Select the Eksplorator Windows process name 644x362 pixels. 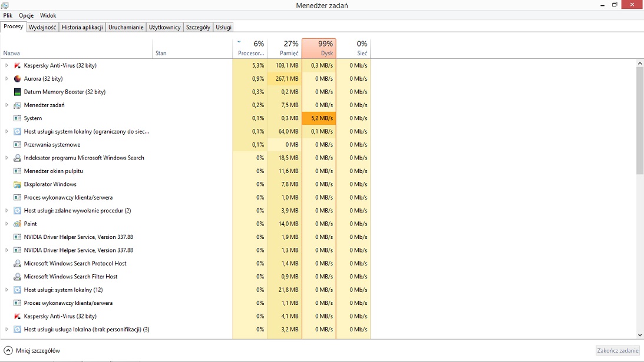pos(50,184)
